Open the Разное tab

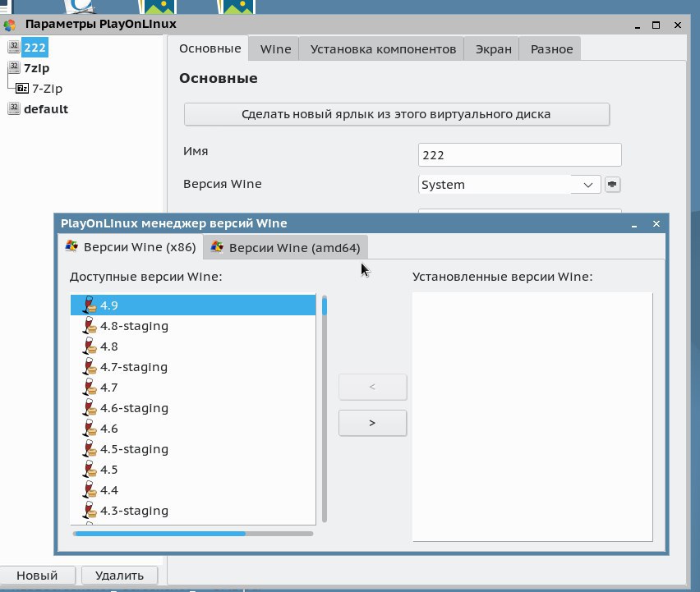point(551,48)
